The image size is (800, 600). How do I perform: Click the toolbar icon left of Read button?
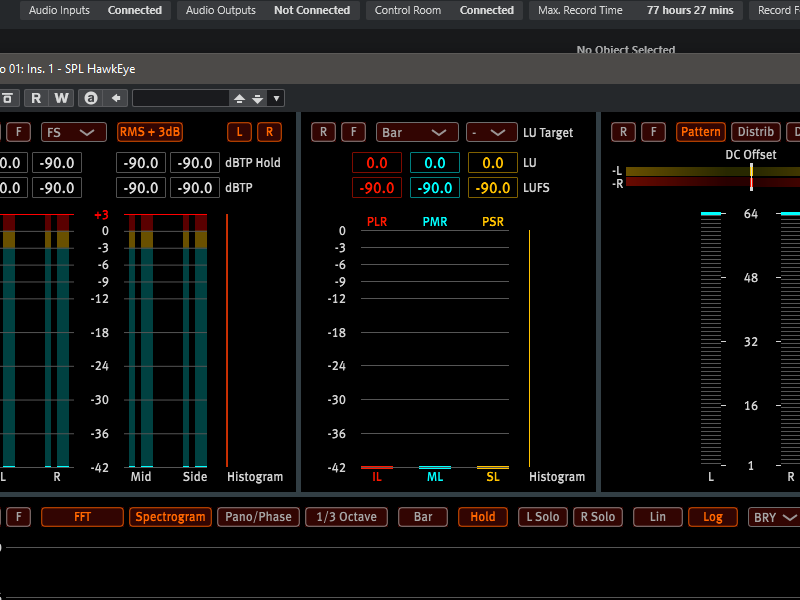click(x=9, y=98)
